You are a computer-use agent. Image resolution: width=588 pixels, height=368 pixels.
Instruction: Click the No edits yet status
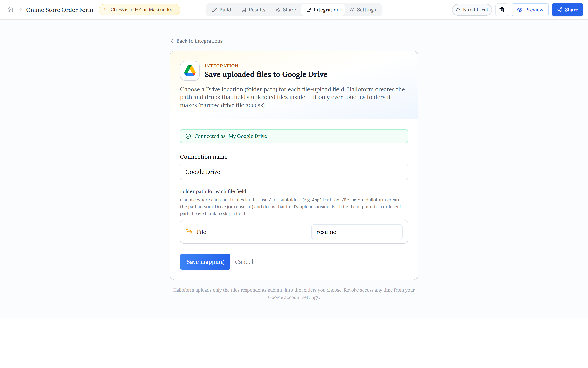472,10
